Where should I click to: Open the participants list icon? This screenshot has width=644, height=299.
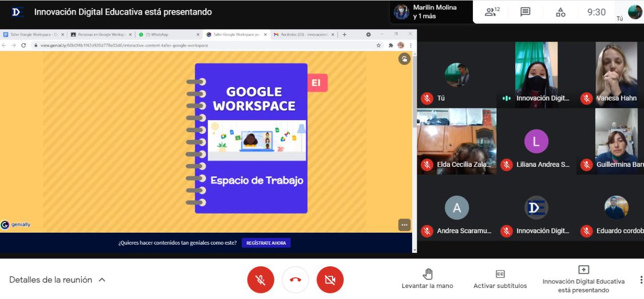coord(492,12)
